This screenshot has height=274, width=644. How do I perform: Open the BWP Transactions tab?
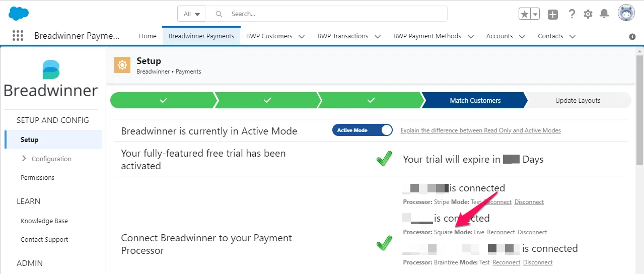(343, 36)
